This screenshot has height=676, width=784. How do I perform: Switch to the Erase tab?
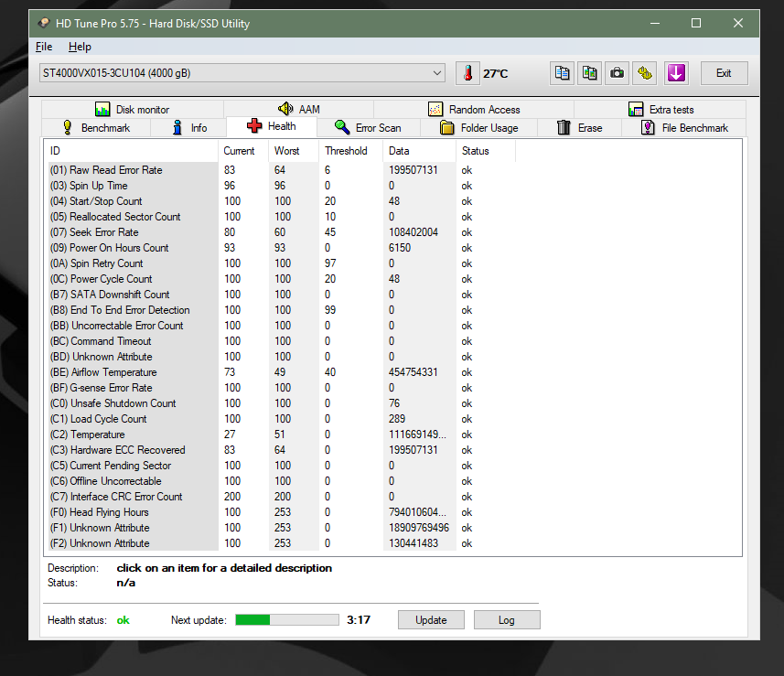(579, 127)
